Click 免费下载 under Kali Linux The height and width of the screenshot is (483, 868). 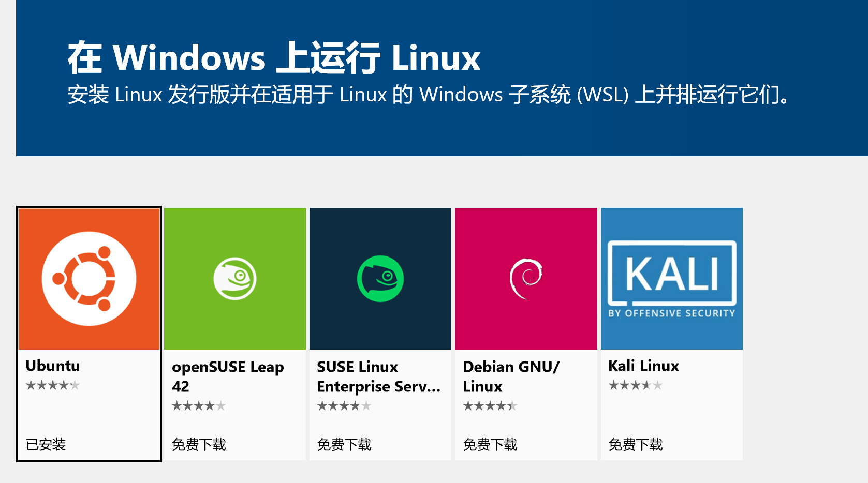click(x=636, y=444)
